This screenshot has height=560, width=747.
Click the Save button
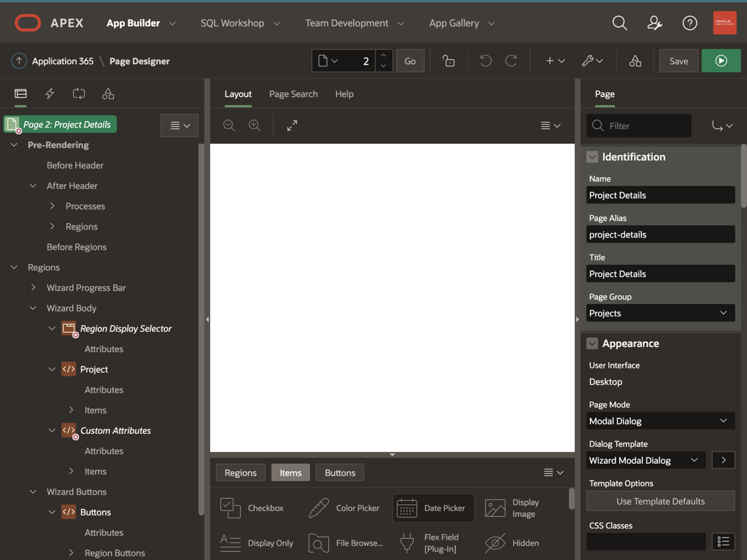(678, 61)
